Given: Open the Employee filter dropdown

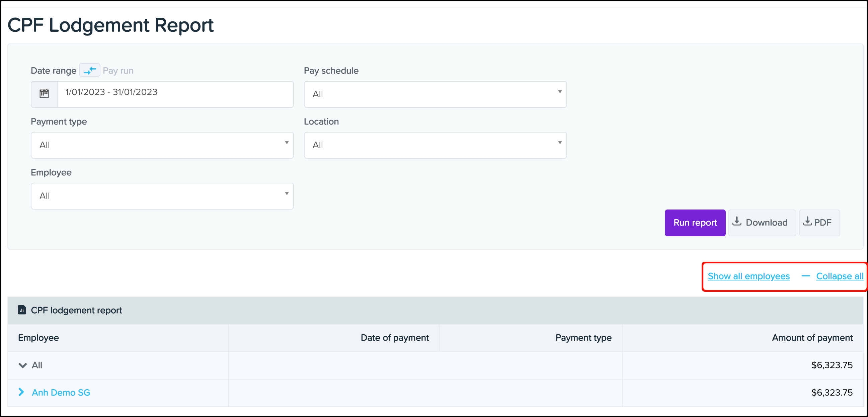Looking at the screenshot, I should coord(162,196).
